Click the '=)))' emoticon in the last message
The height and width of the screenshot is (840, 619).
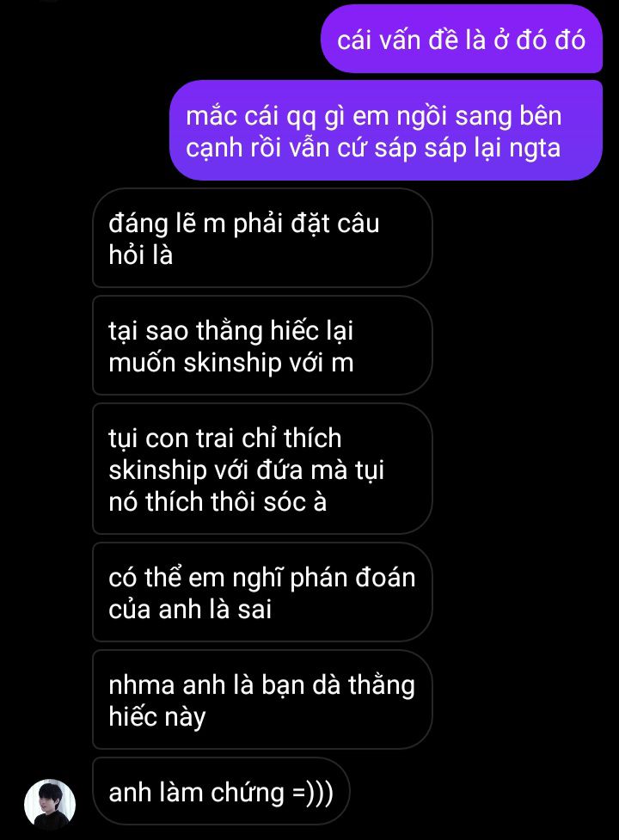[313, 793]
